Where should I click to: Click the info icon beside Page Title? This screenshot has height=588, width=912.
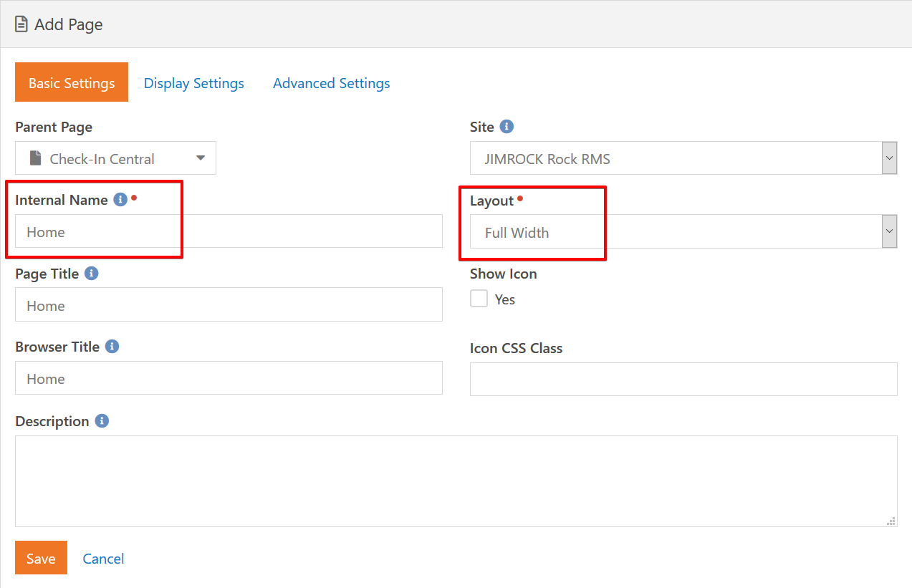click(91, 274)
